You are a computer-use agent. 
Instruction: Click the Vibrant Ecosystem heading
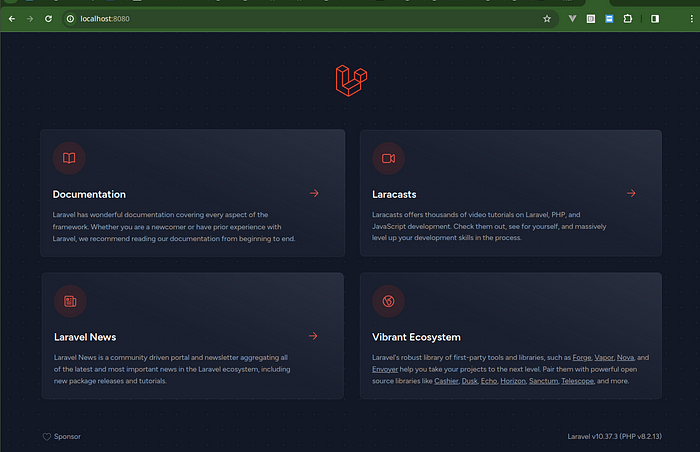417,337
